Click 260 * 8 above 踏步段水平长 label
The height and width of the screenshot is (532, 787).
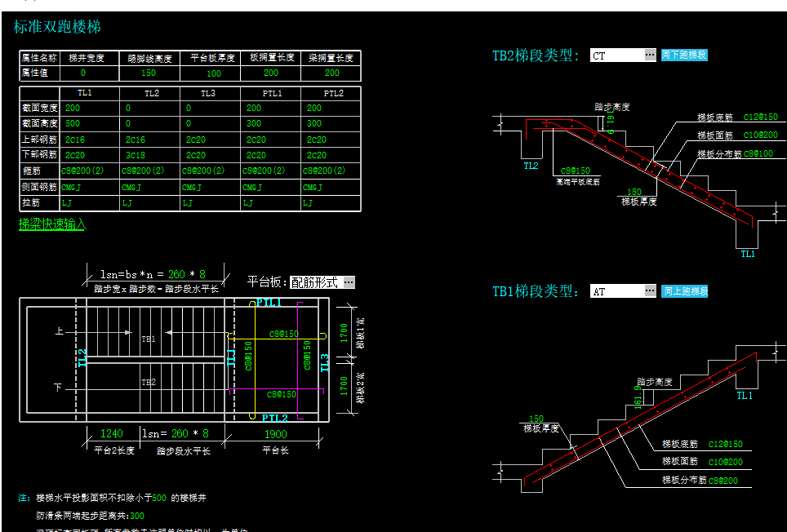[189, 434]
